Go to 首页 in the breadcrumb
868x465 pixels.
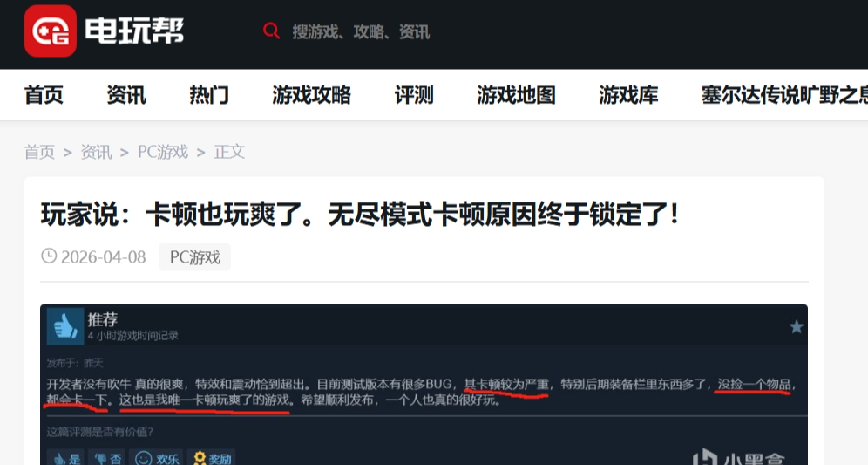[39, 152]
